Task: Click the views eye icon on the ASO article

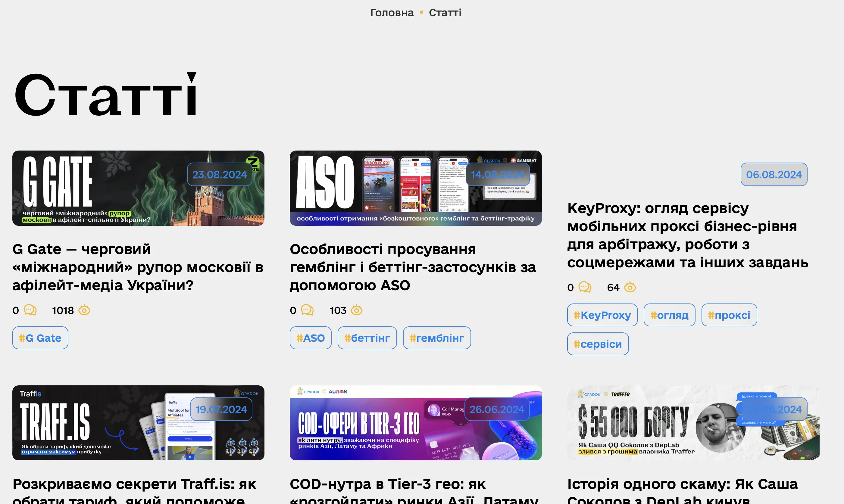Action: (x=356, y=310)
